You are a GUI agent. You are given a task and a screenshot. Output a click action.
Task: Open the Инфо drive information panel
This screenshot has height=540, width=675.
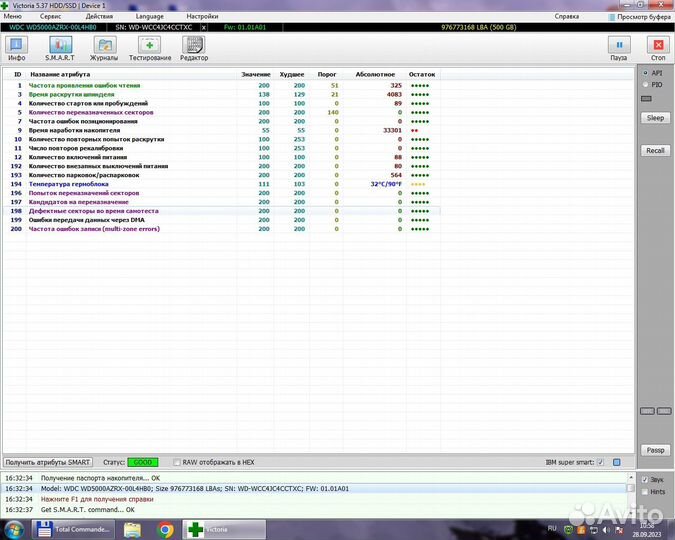(x=16, y=48)
